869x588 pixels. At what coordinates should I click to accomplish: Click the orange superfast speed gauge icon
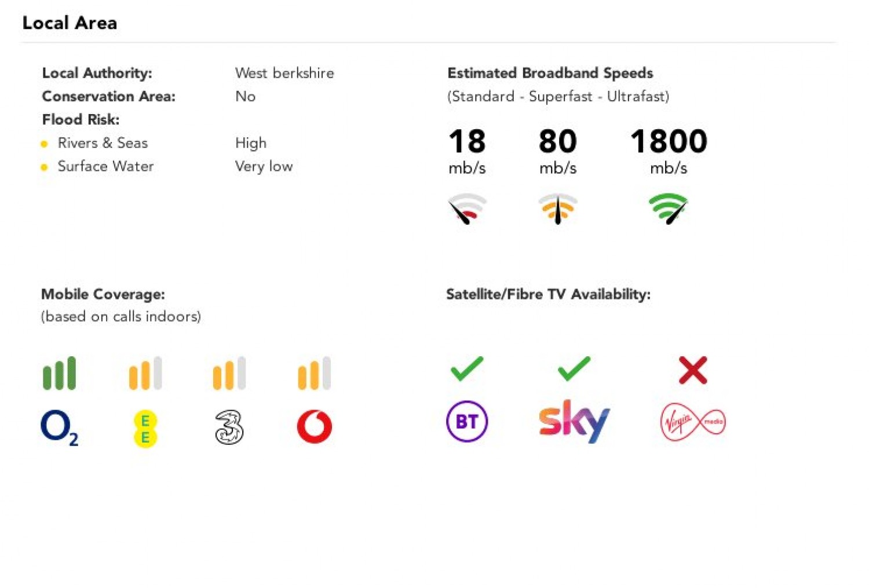558,209
